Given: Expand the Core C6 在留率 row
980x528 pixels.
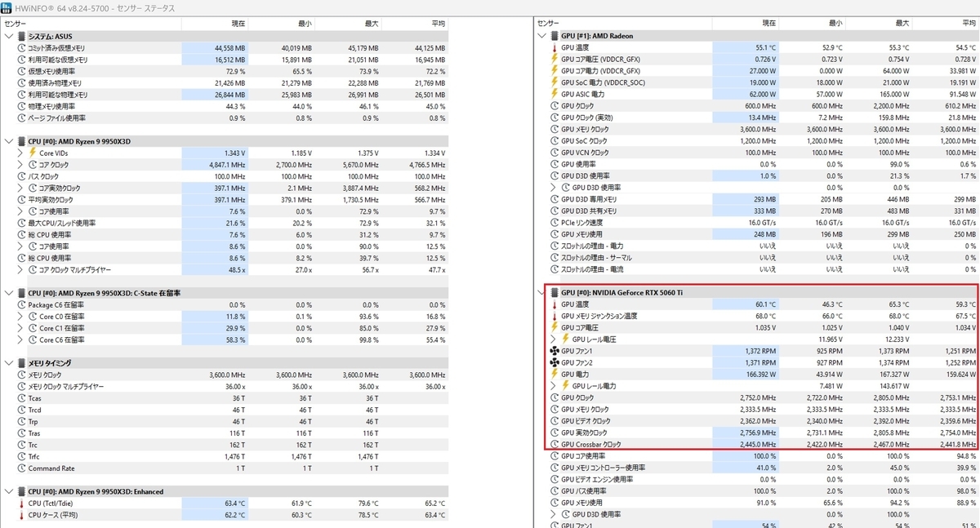Looking at the screenshot, I should (x=21, y=339).
